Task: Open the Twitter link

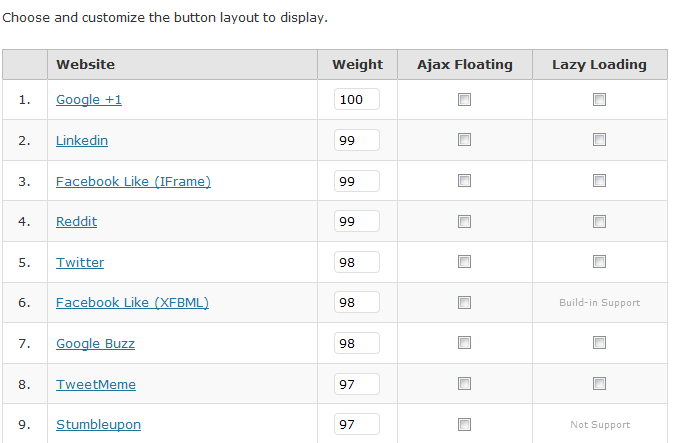Action: tap(80, 262)
